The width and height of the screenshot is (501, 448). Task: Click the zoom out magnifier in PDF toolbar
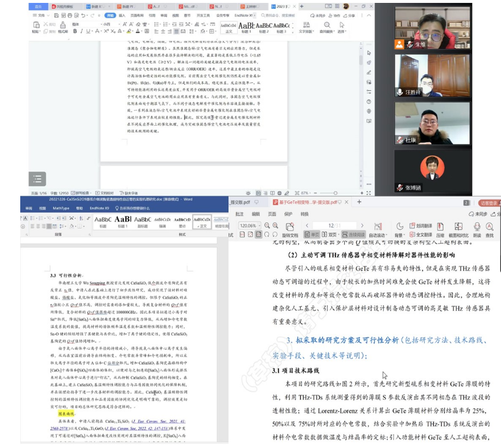pos(267,226)
